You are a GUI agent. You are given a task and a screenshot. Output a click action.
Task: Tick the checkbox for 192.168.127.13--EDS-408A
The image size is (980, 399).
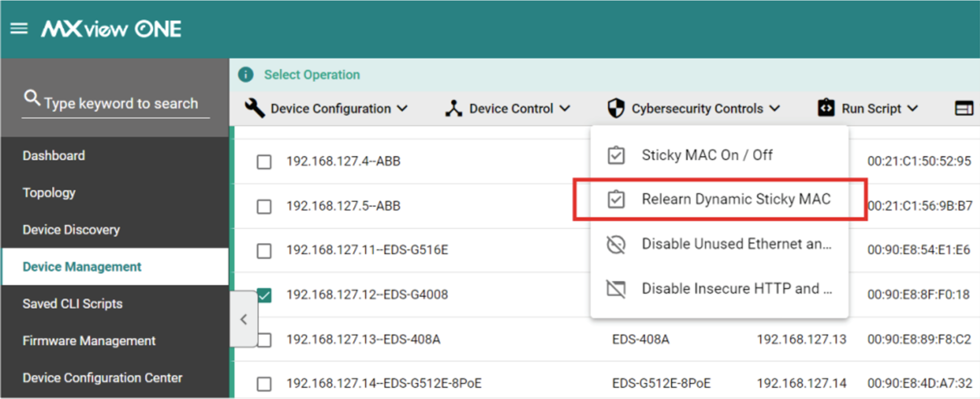[x=264, y=340]
